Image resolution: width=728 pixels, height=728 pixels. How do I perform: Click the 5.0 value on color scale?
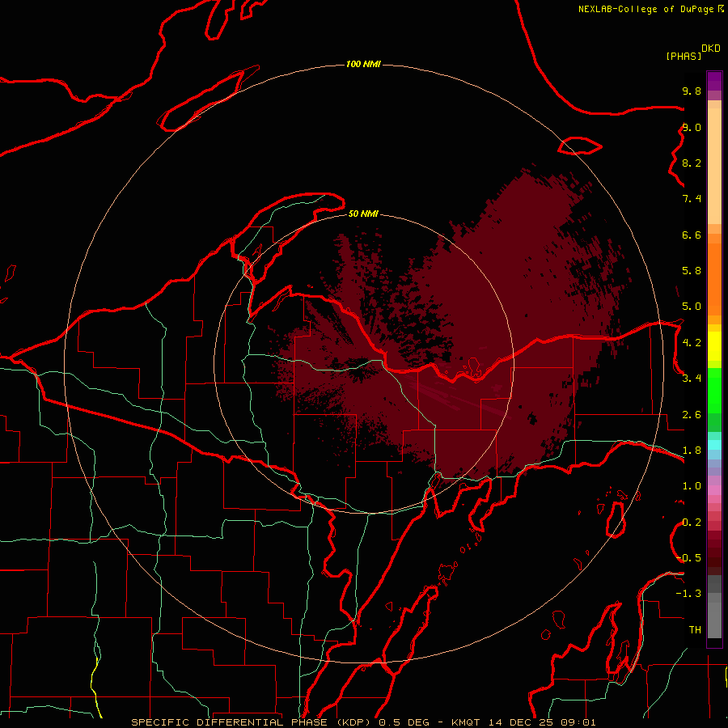tap(692, 307)
